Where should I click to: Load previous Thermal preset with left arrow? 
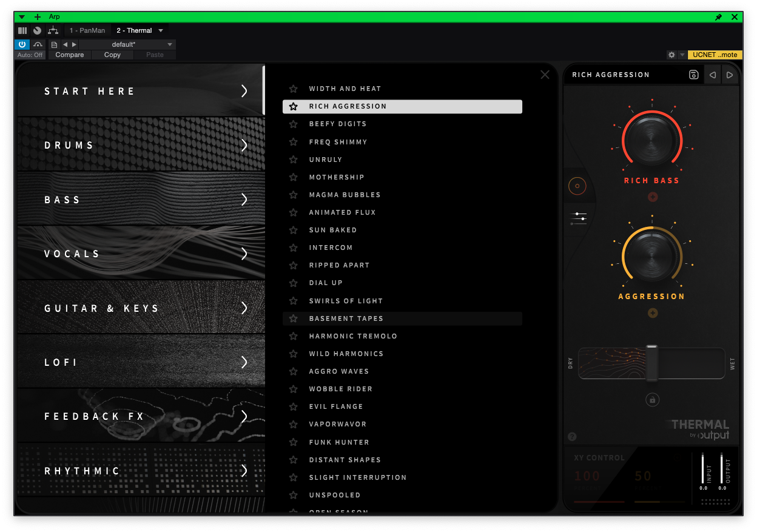[x=713, y=75]
